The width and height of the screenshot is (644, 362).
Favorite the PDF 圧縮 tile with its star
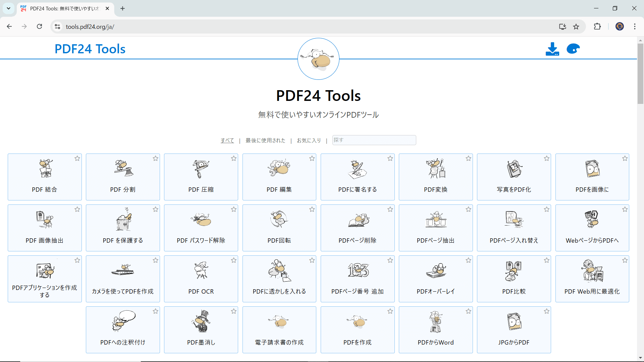point(233,159)
